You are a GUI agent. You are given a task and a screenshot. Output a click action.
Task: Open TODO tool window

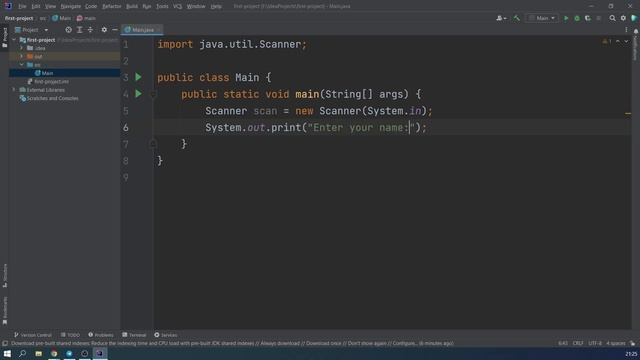click(71, 335)
